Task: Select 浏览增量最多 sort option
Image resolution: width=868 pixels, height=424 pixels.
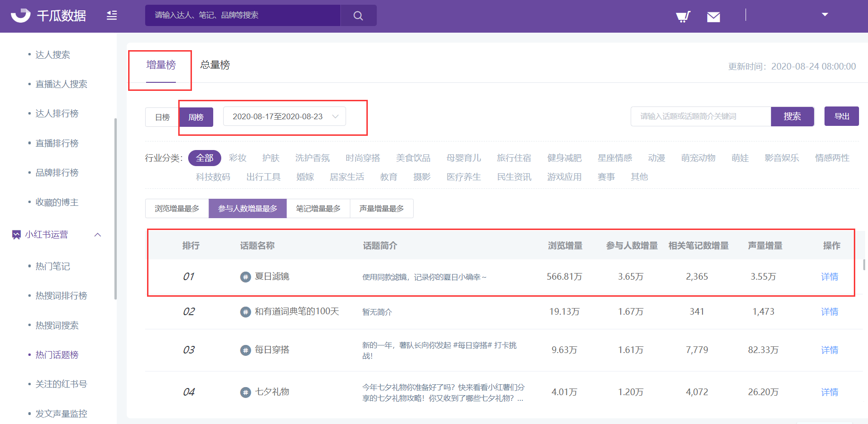Action: point(177,209)
